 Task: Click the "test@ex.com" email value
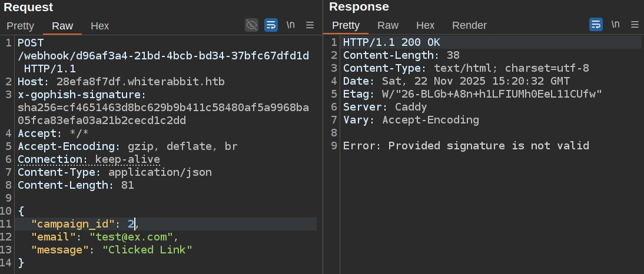[132, 237]
